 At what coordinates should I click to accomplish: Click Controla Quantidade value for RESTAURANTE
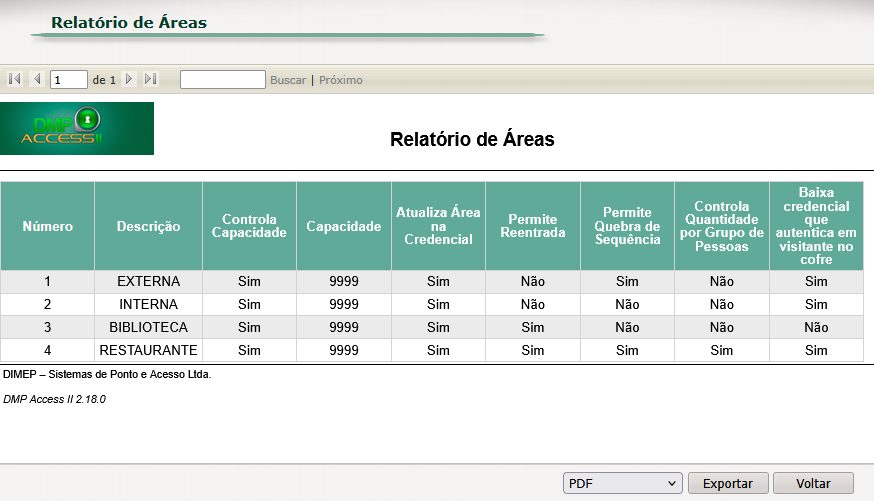pos(722,350)
